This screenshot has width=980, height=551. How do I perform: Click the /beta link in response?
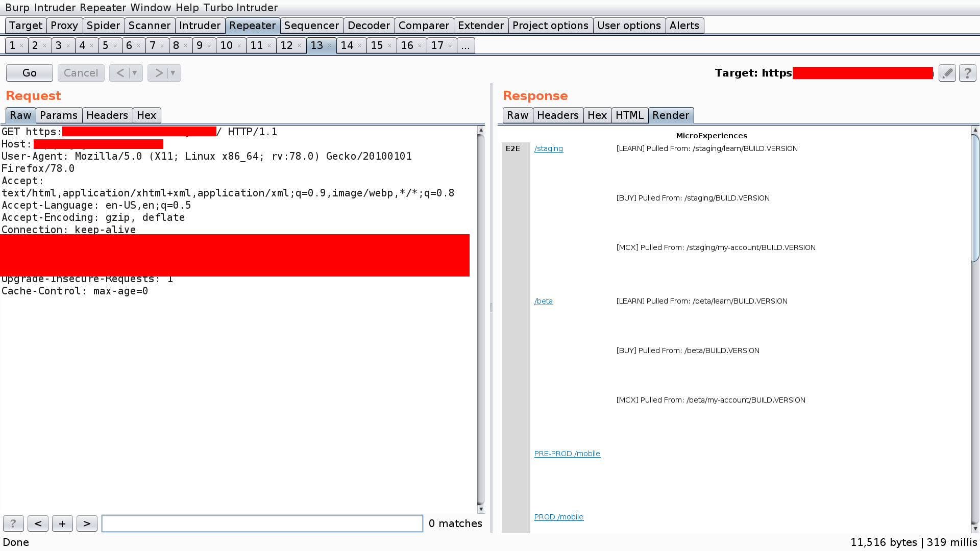coord(543,300)
